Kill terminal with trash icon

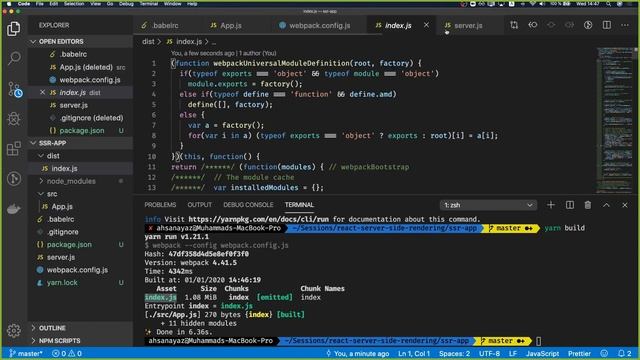click(588, 205)
